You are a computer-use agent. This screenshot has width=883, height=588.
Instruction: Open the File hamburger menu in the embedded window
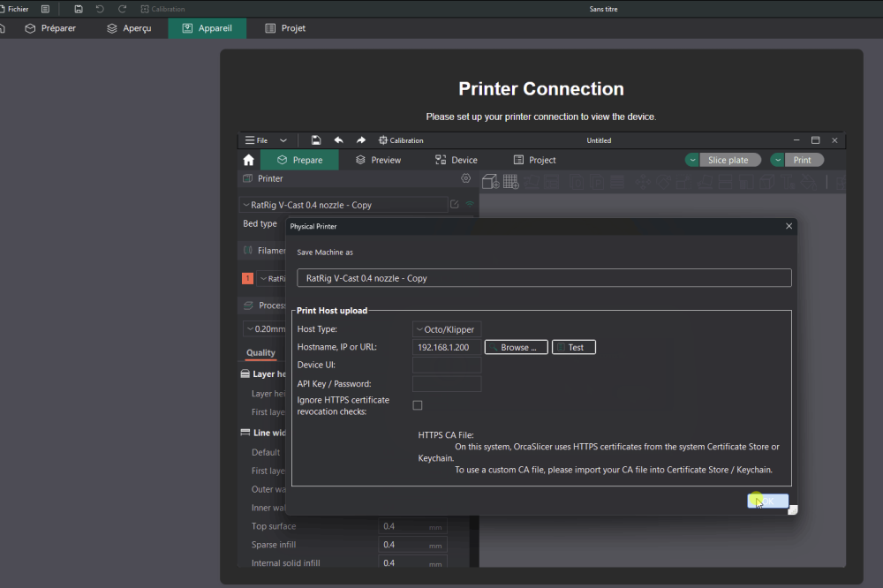(257, 140)
